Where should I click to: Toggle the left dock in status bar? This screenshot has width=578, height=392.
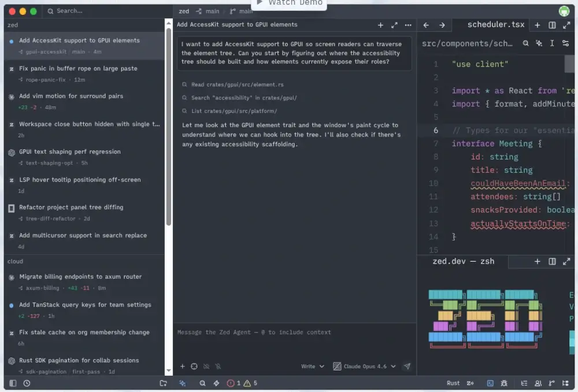point(13,383)
